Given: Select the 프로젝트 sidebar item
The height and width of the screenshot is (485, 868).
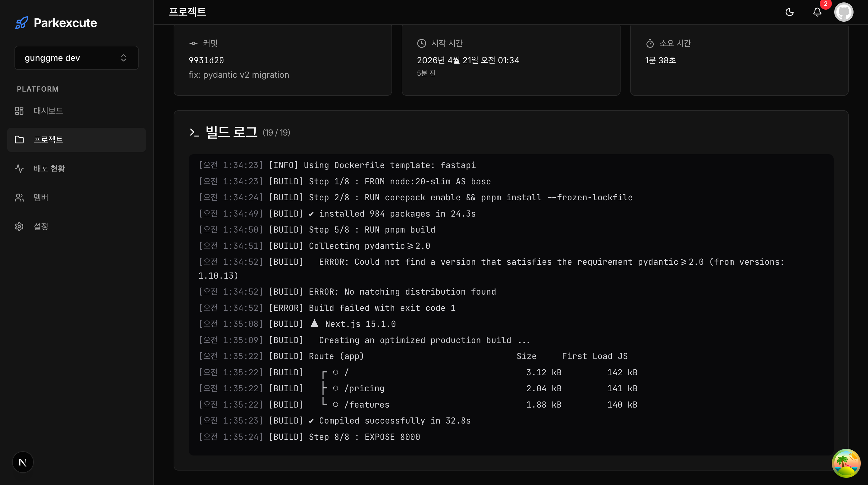Looking at the screenshot, I should tap(48, 139).
